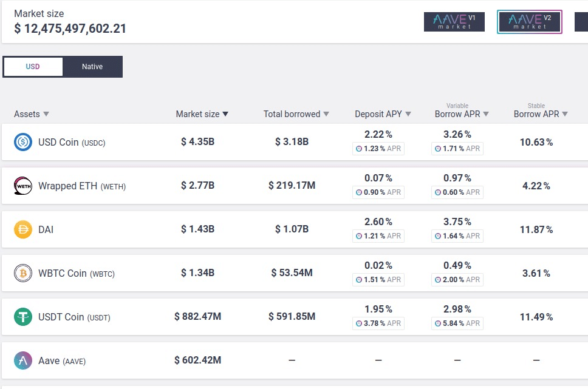Click USDT stable borrow APR 11.49%
The width and height of the screenshot is (588, 389).
536,317
